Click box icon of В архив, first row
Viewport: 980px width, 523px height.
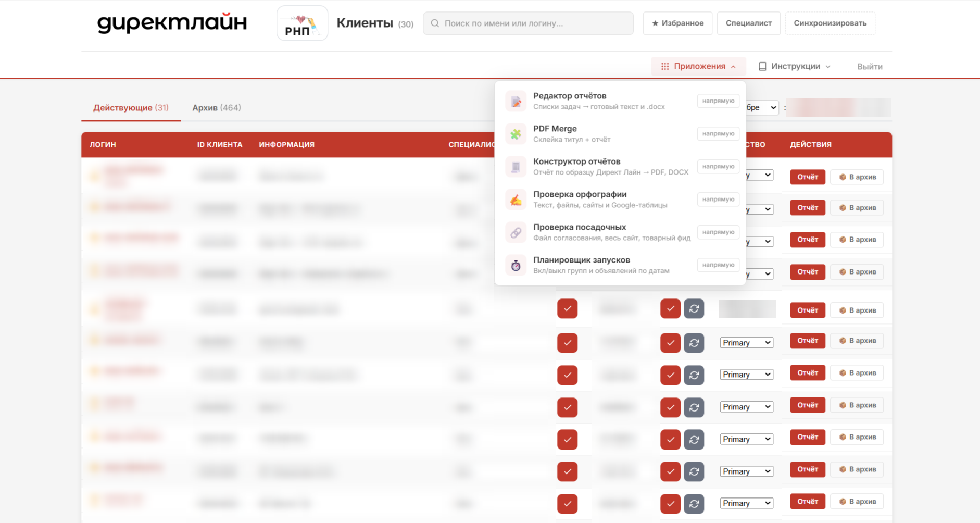[x=843, y=177]
